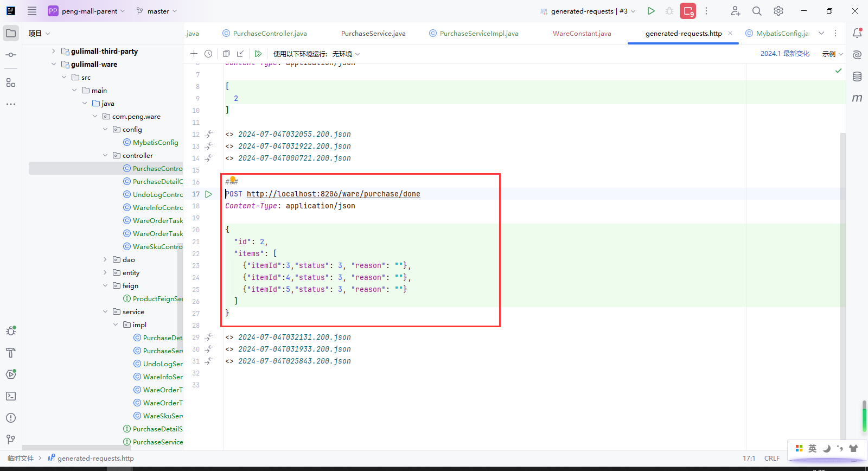Expand the gulimall-third-party module
This screenshot has height=471, width=868.
tap(53, 51)
